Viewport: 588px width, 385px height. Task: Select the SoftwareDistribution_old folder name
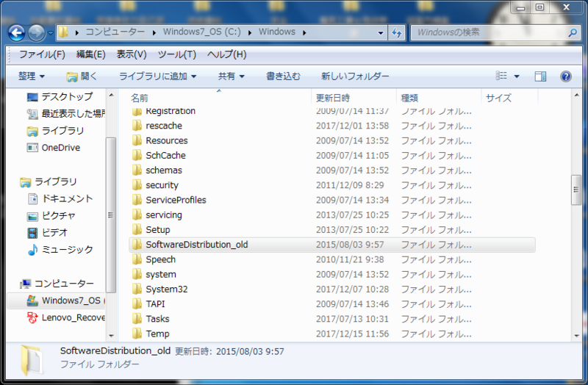coord(197,245)
